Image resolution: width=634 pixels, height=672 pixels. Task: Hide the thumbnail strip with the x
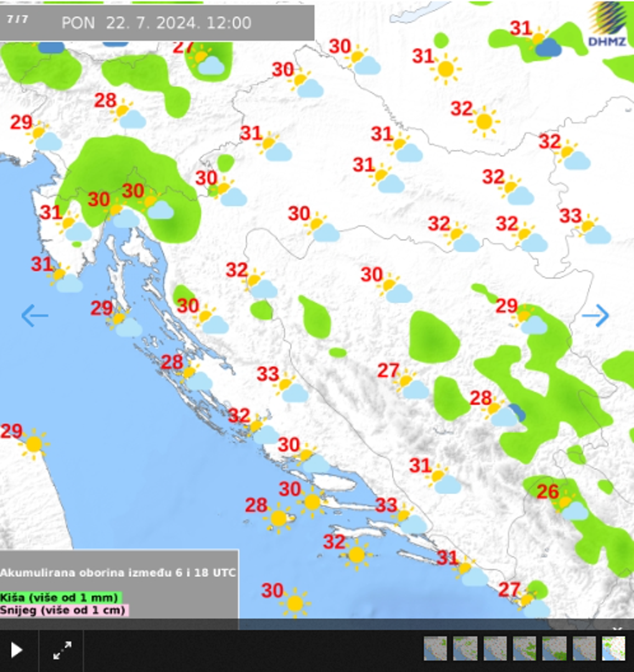(x=617, y=629)
